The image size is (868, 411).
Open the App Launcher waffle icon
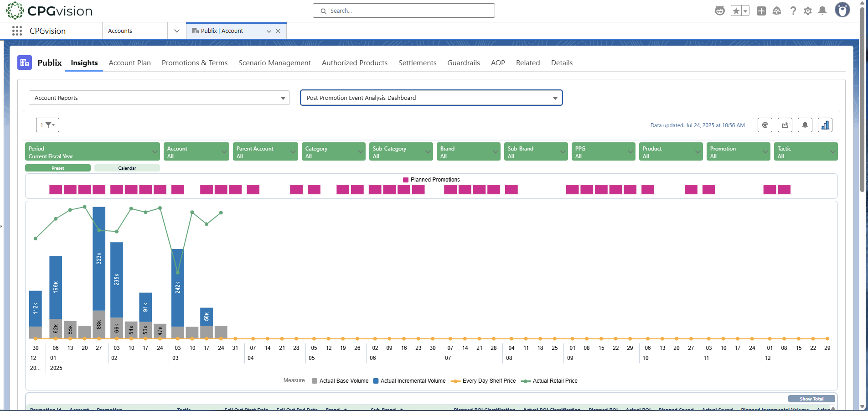coord(17,31)
